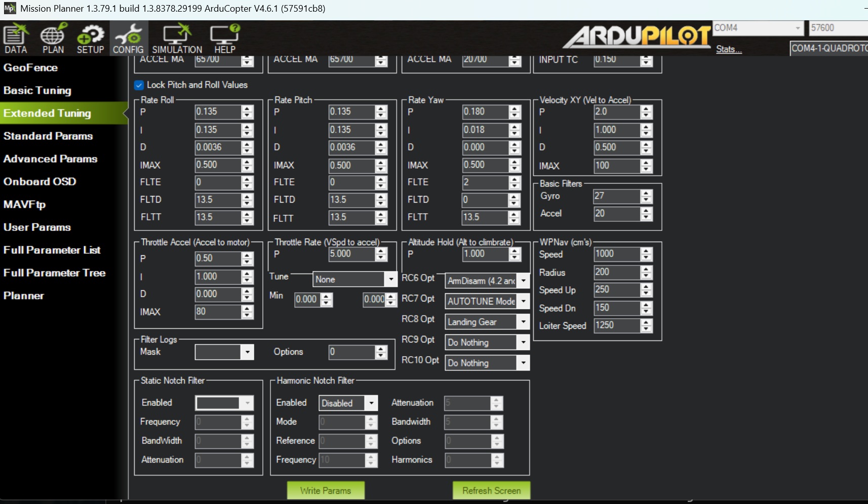Click the Throttle Rate P field
868x504 pixels.
(352, 254)
